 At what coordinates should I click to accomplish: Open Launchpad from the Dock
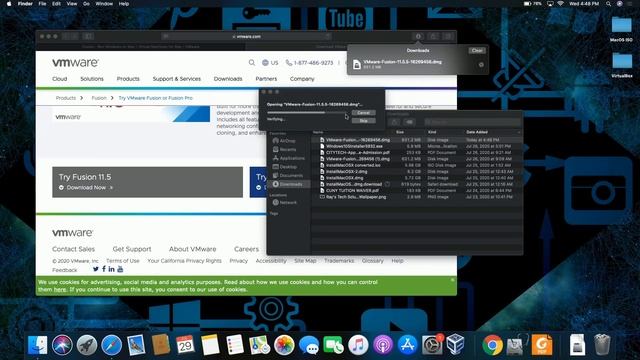(87, 345)
